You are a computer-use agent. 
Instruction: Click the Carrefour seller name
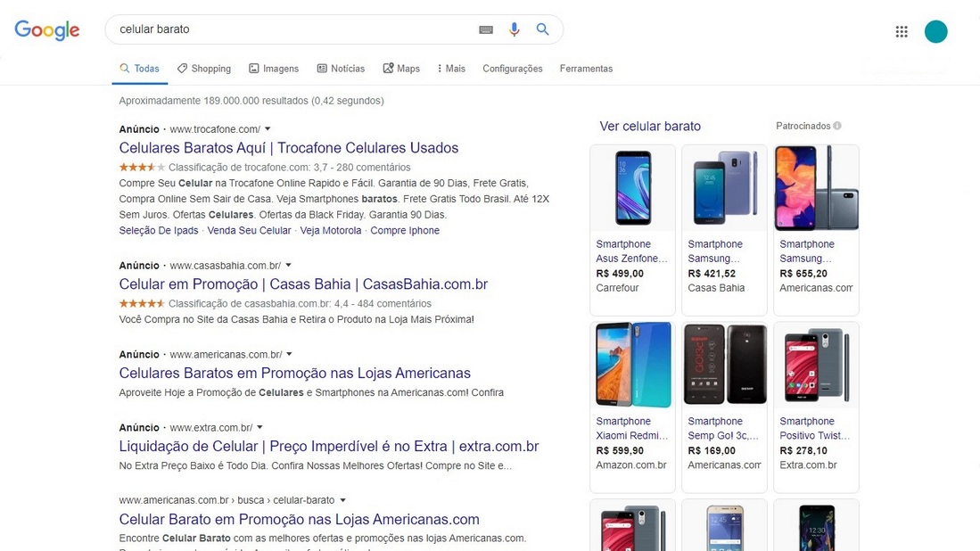[617, 288]
